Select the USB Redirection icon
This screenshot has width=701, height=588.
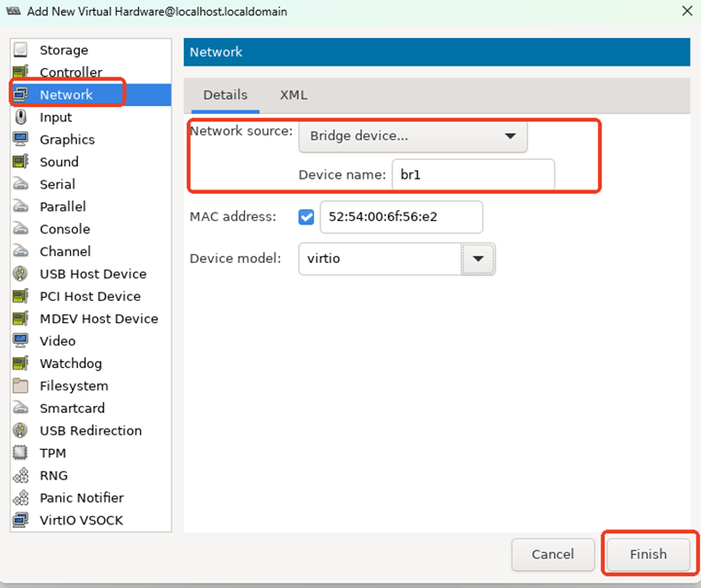pyautogui.click(x=21, y=430)
